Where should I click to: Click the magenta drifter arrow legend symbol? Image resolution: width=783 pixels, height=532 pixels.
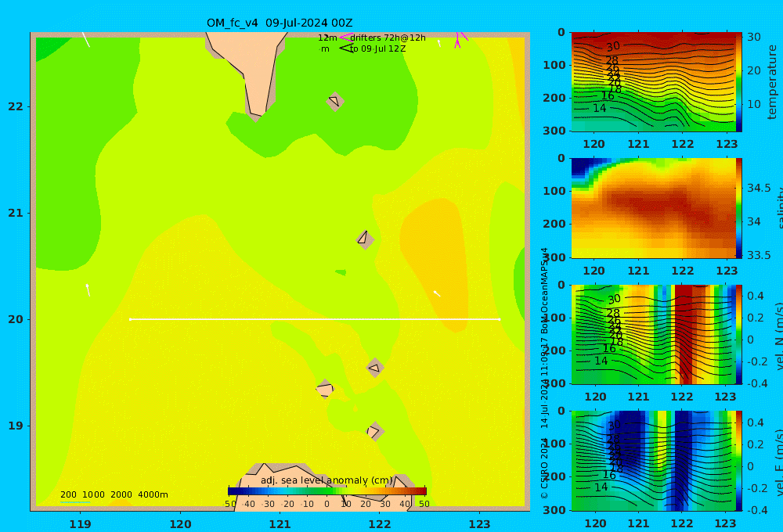click(x=346, y=38)
